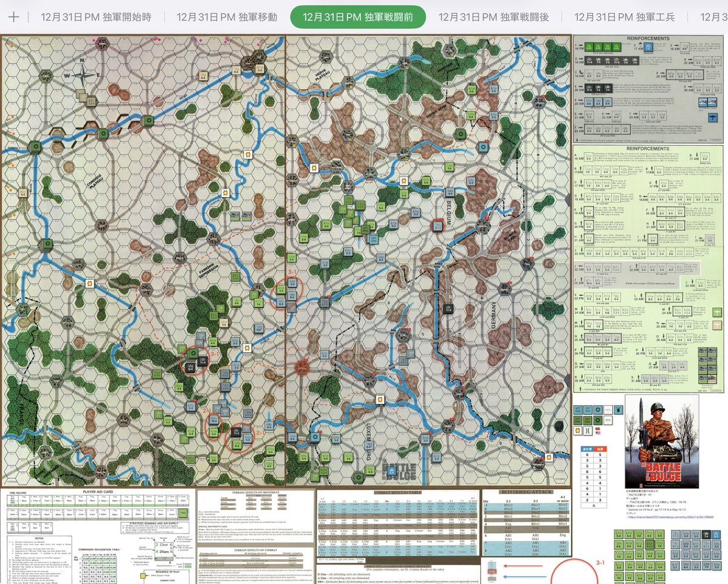The image size is (728, 584).
Task: Click the lower green REINFORCEMENTS chart heading
Action: click(x=649, y=149)
